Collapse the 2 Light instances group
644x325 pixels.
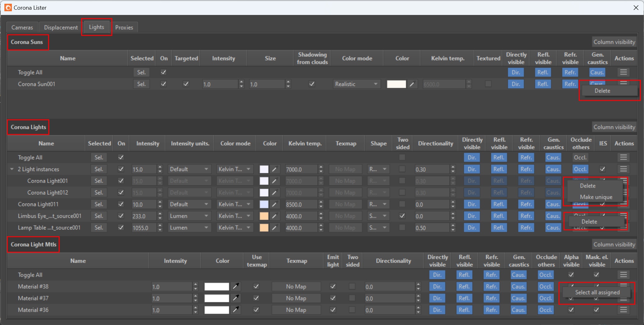12,169
